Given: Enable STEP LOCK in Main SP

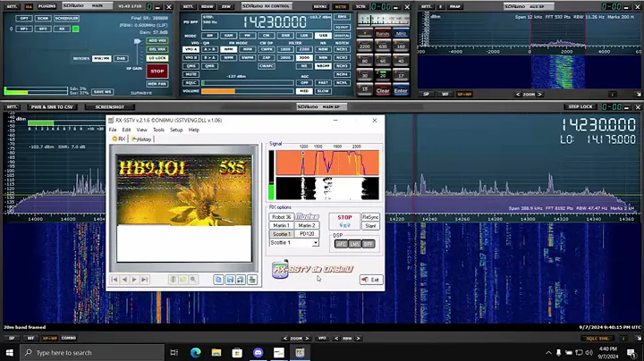Looking at the screenshot, I should 580,106.
